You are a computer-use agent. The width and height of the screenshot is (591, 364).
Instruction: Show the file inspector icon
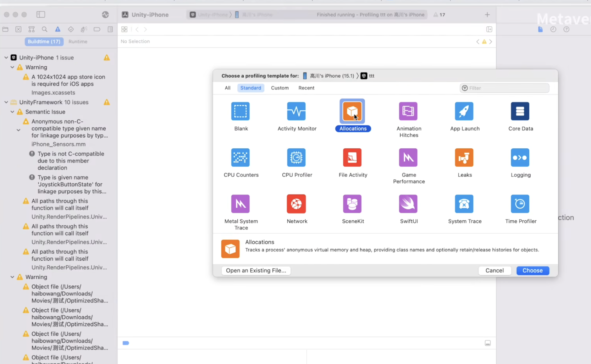pyautogui.click(x=540, y=29)
